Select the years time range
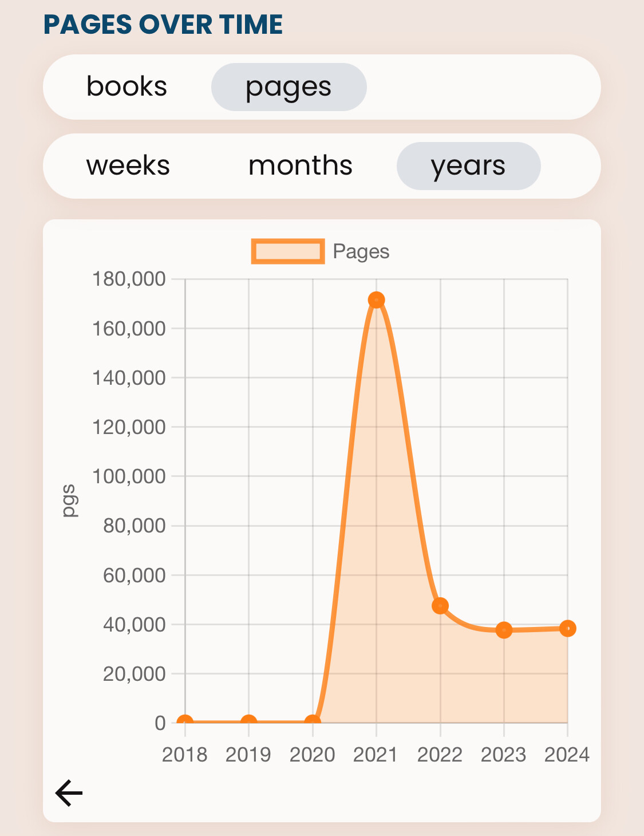This screenshot has height=836, width=644. 468,166
